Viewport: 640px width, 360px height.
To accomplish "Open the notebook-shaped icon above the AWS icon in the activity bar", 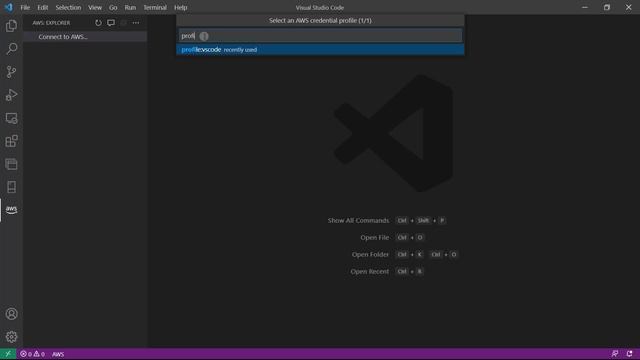I will click(x=11, y=187).
